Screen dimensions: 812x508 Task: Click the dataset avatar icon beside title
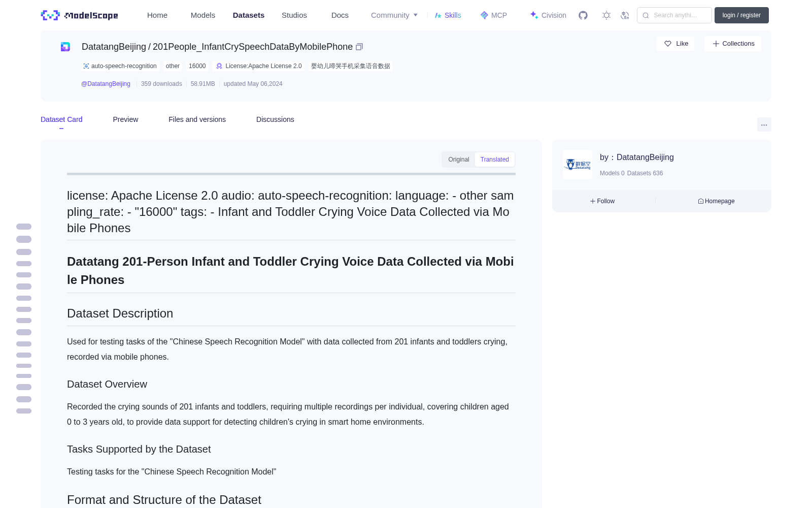(65, 47)
